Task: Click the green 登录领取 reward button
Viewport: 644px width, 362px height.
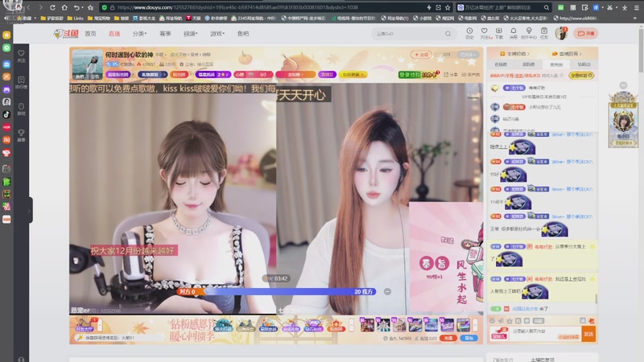Action: 417,74
